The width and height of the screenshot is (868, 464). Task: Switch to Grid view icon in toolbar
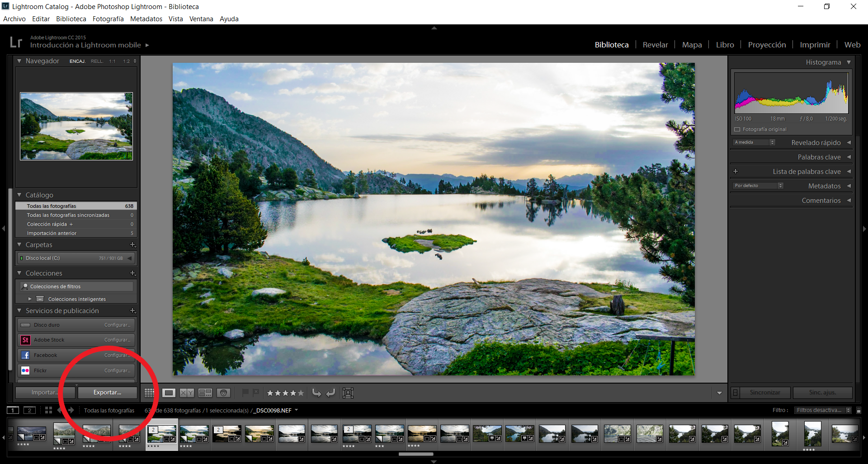click(x=149, y=393)
